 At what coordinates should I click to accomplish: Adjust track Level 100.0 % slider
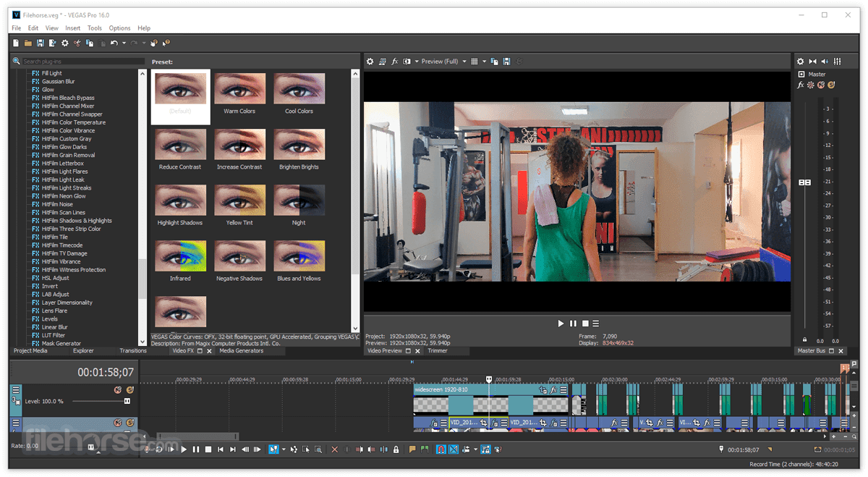127,401
